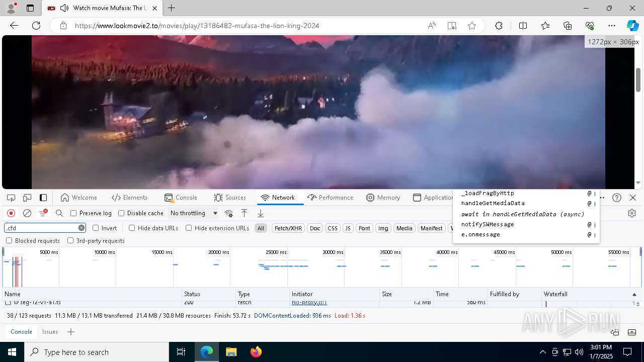Image resolution: width=644 pixels, height=362 pixels.
Task: Open Edge Settings and more menu
Action: [612, 26]
